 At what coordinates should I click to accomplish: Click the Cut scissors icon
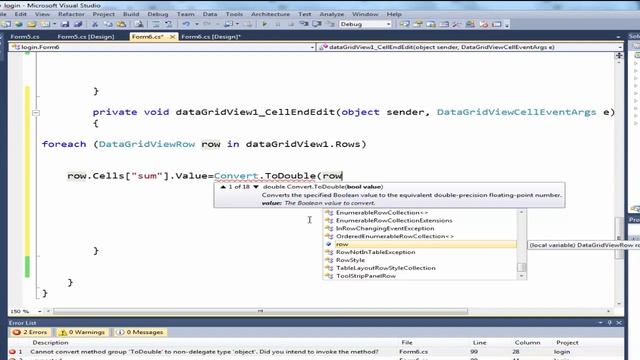tap(94, 24)
